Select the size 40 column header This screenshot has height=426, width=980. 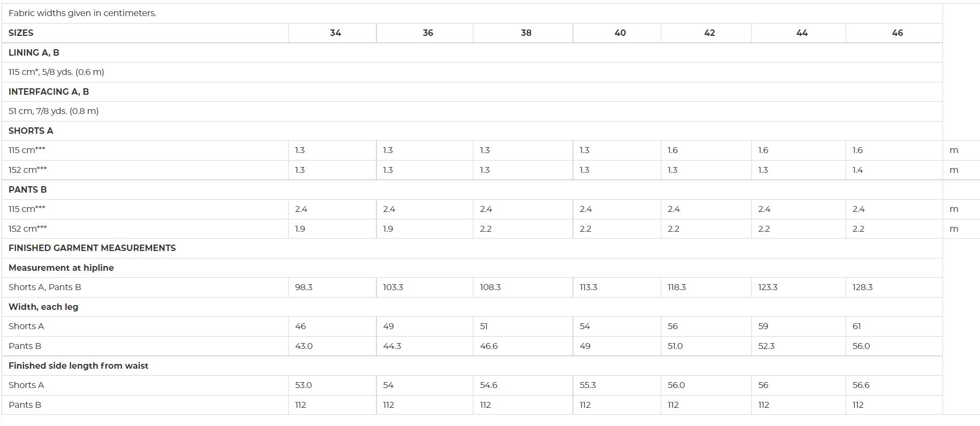(x=620, y=33)
